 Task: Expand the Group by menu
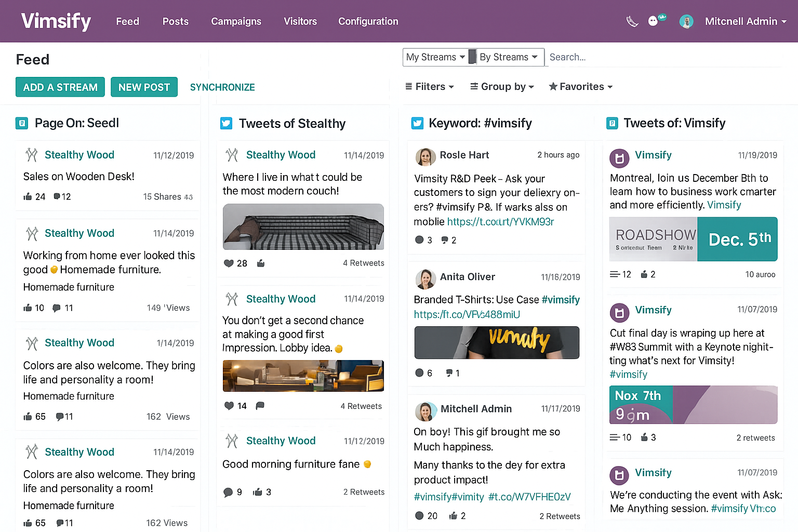(x=502, y=87)
